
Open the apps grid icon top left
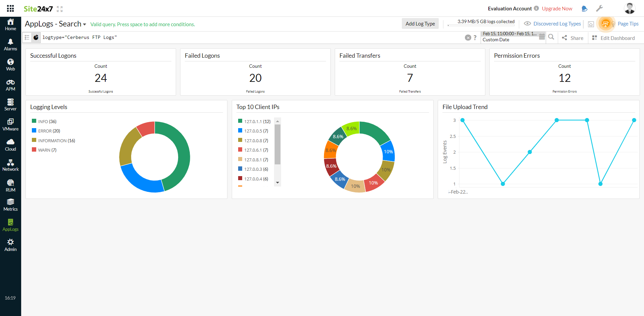click(x=10, y=8)
